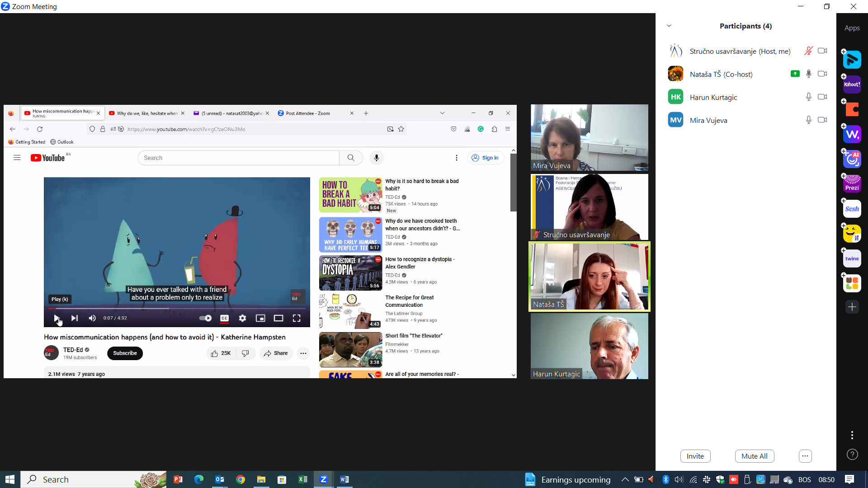The height and width of the screenshot is (488, 868).
Task: Open Firefox application hamburger menu
Action: pyautogui.click(x=508, y=129)
